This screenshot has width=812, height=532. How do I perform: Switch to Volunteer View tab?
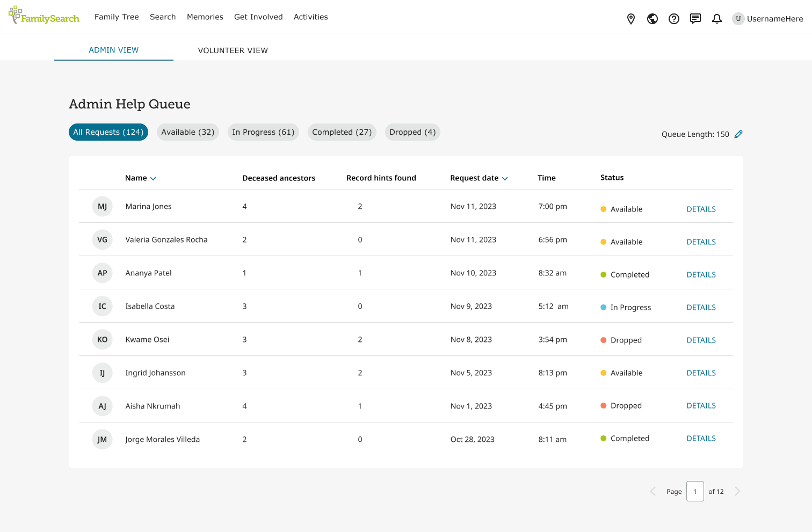pos(233,50)
